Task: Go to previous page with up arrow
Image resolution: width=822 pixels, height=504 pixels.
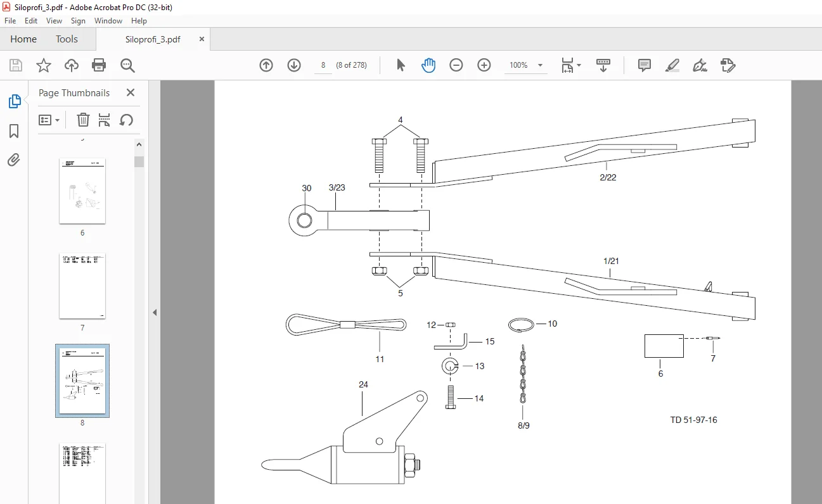Action: [266, 65]
